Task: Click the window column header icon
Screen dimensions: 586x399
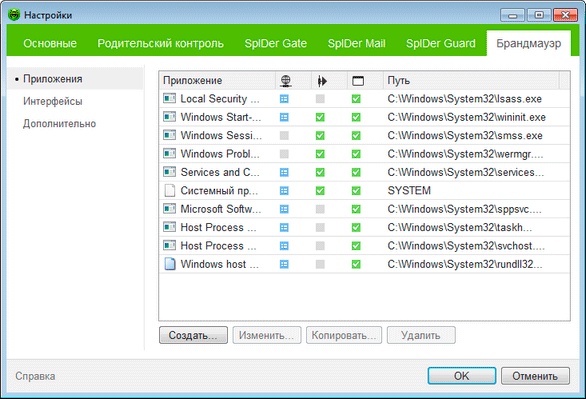Action: click(358, 81)
